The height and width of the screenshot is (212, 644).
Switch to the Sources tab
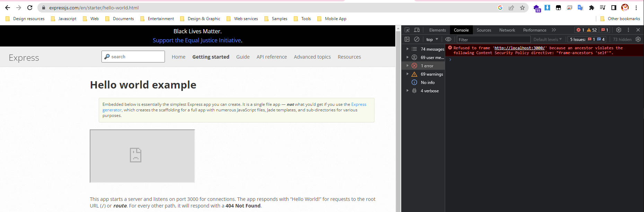484,30
